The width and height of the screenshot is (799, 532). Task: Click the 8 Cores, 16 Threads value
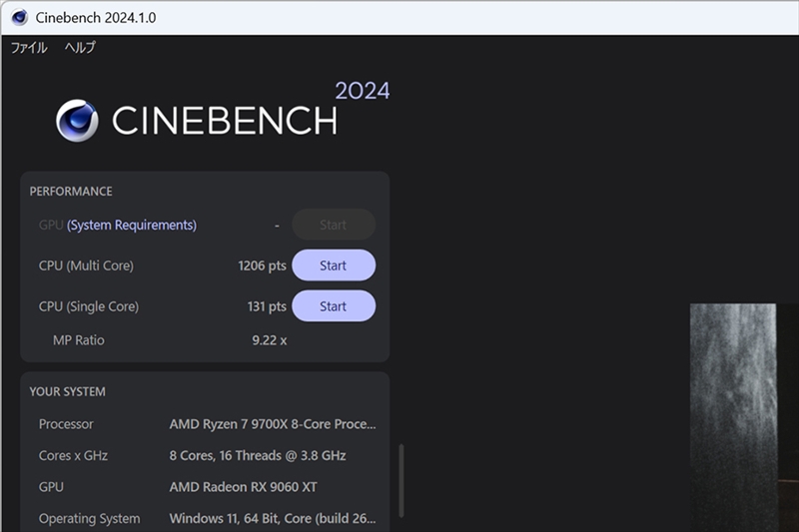258,455
